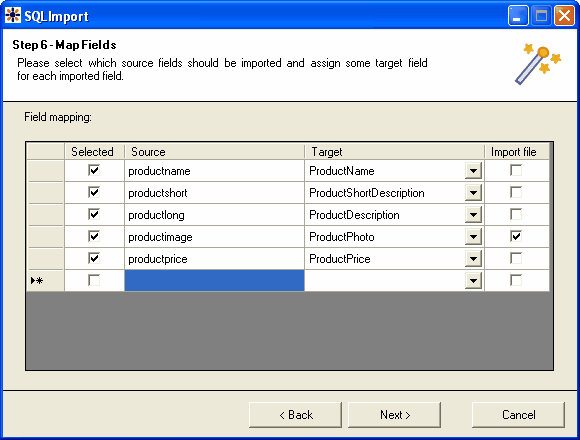The width and height of the screenshot is (580, 440).
Task: Disable Import file for productimage
Action: point(516,236)
